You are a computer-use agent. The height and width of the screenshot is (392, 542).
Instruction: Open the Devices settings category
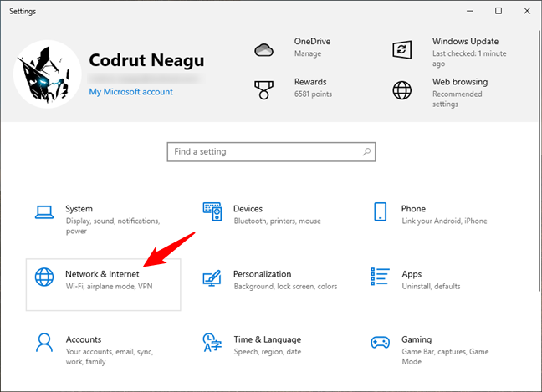pos(271,219)
